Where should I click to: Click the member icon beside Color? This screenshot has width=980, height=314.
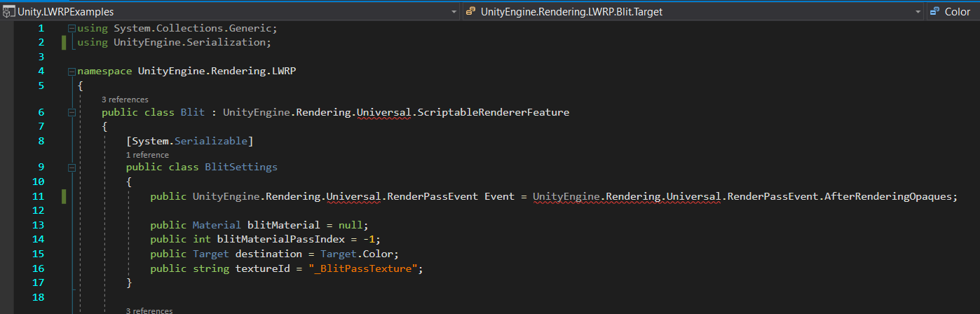click(x=936, y=11)
